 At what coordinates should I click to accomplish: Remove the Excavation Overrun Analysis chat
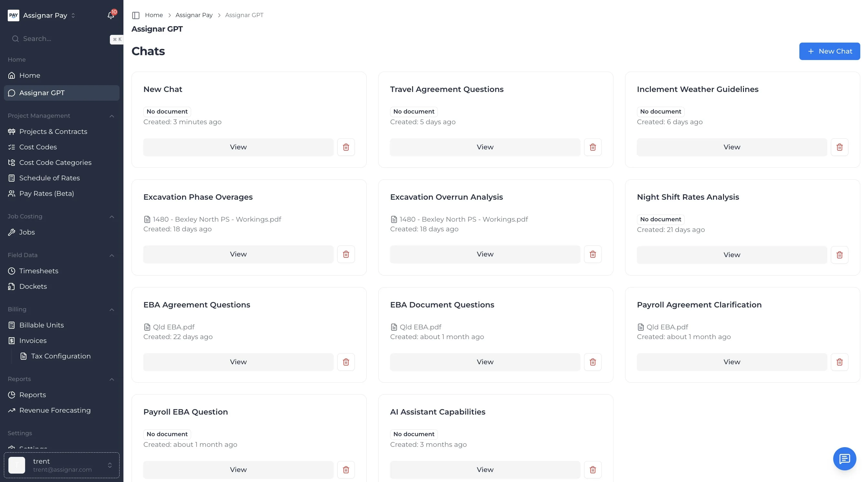pos(593,254)
